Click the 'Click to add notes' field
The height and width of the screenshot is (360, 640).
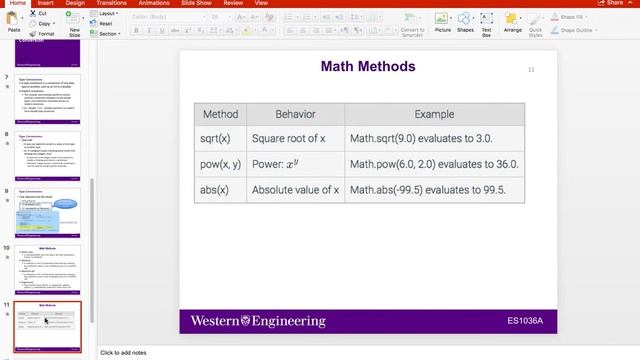(x=123, y=353)
